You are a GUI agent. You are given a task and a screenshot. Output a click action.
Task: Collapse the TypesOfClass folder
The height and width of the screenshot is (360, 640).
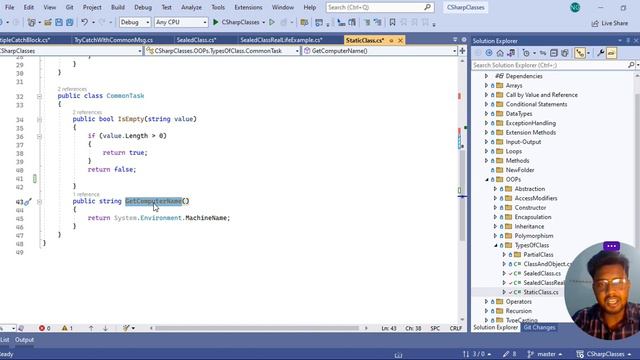(x=496, y=245)
